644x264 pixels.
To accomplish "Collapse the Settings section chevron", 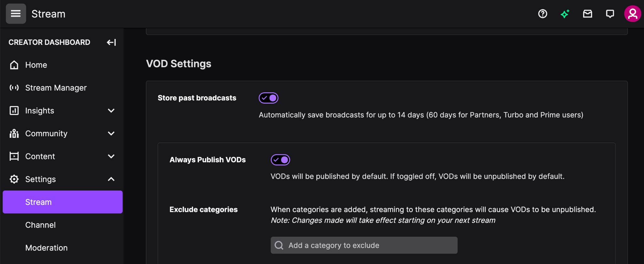I will coord(111,179).
